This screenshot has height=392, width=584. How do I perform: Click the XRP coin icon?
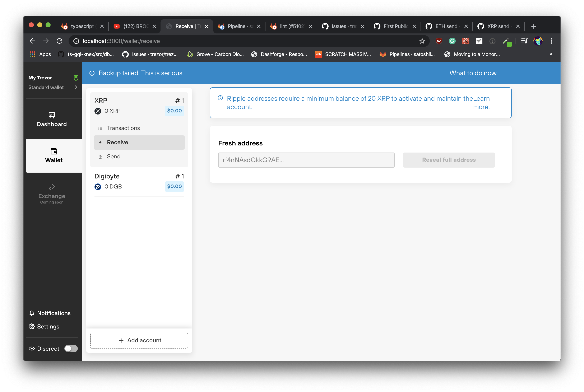(x=98, y=111)
